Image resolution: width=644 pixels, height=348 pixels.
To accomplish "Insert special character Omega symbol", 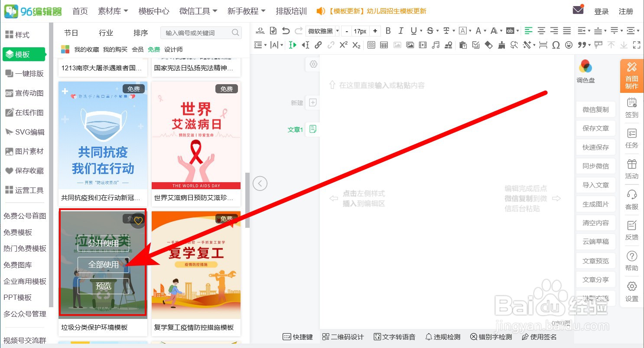I will 556,45.
